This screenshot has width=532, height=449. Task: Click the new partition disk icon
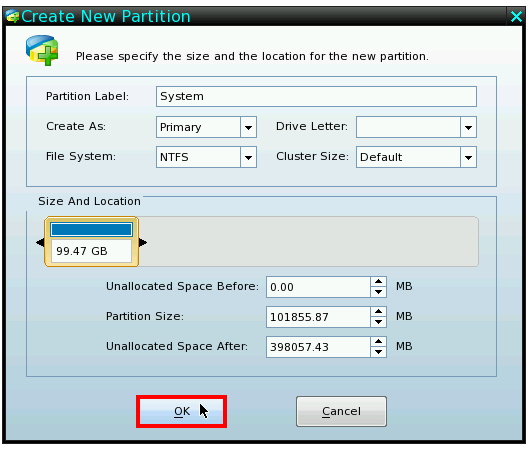(42, 50)
